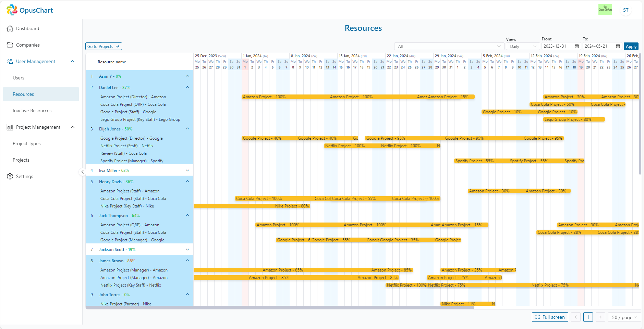Open the Daily view dropdown
Image resolution: width=644 pixels, height=329 pixels.
pyautogui.click(x=522, y=46)
